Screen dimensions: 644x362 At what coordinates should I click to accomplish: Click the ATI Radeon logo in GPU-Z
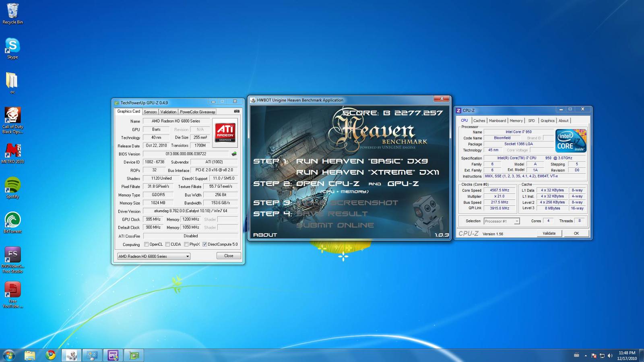(x=225, y=132)
